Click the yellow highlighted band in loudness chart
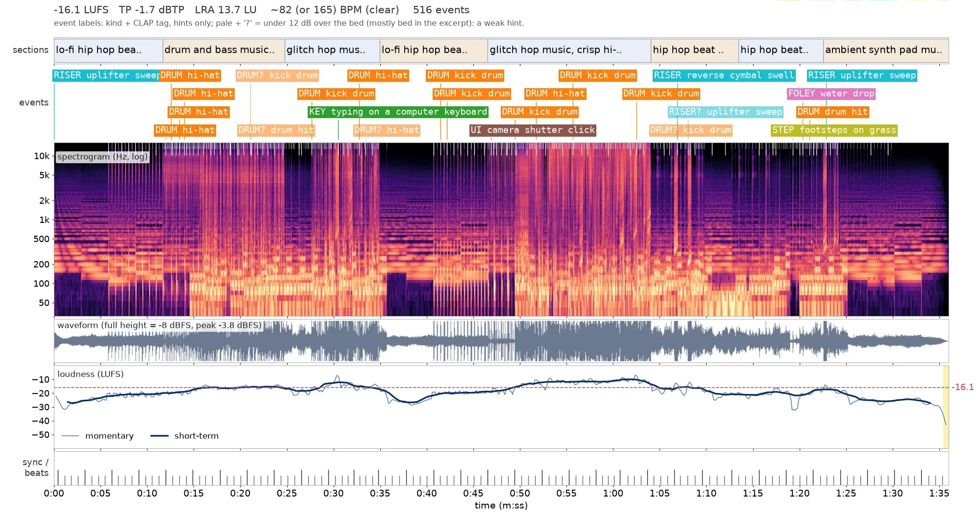980x512 pixels. tap(946, 407)
